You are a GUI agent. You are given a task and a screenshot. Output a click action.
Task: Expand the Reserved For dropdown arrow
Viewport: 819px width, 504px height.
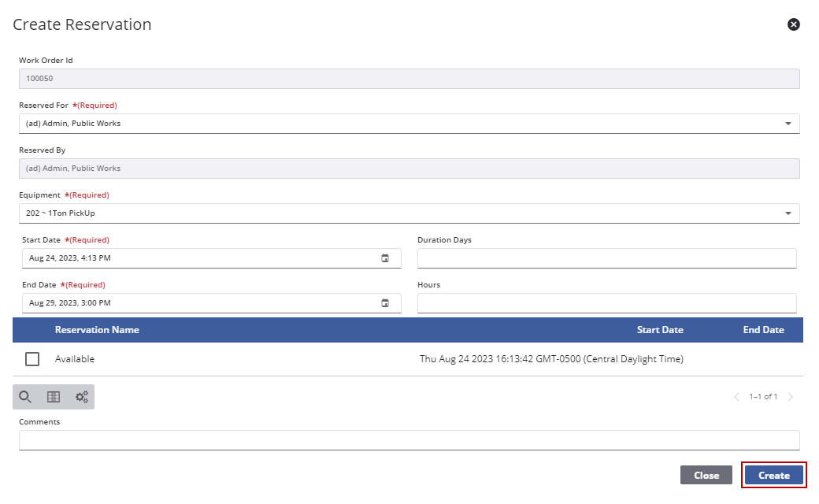click(788, 124)
